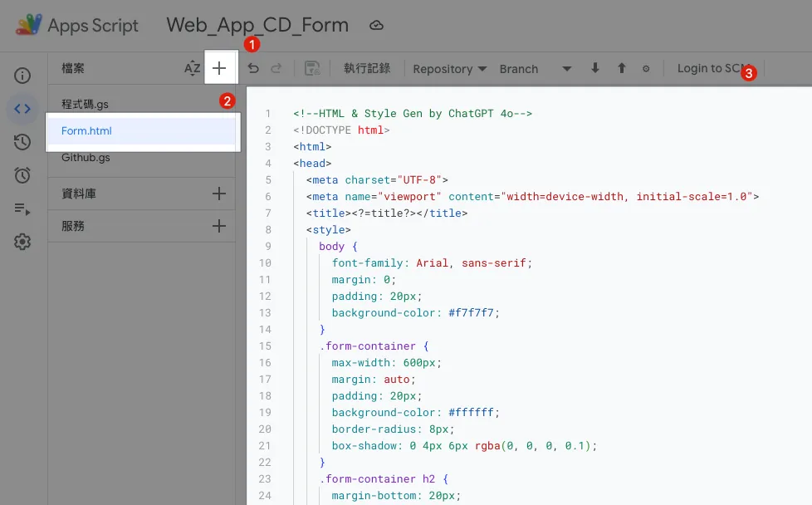Sort files alphabetically with AZ icon
This screenshot has height=505, width=812.
(x=193, y=68)
